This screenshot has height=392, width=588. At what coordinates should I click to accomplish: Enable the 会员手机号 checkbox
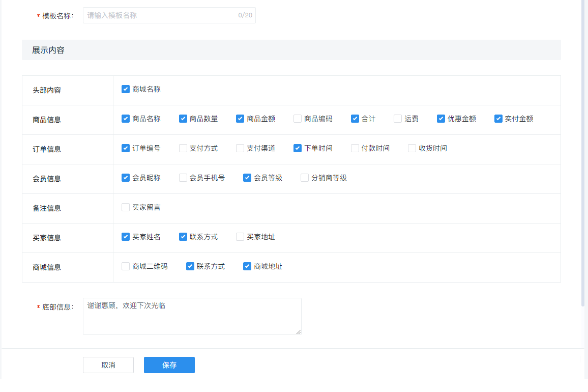pyautogui.click(x=183, y=178)
